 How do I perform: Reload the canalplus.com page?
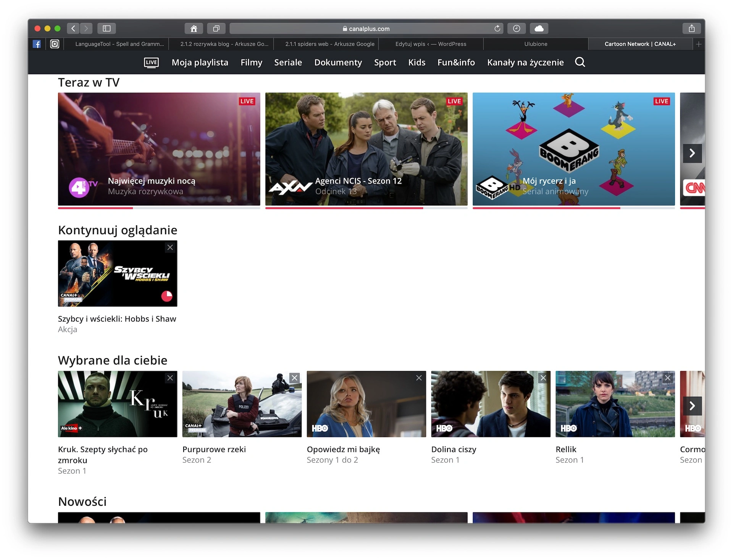click(x=497, y=29)
